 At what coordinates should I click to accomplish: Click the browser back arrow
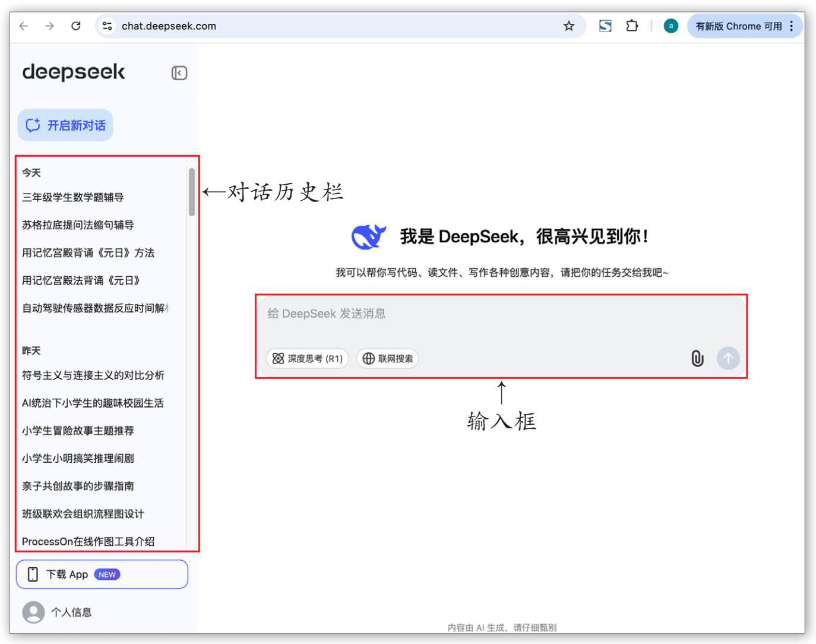[x=23, y=26]
